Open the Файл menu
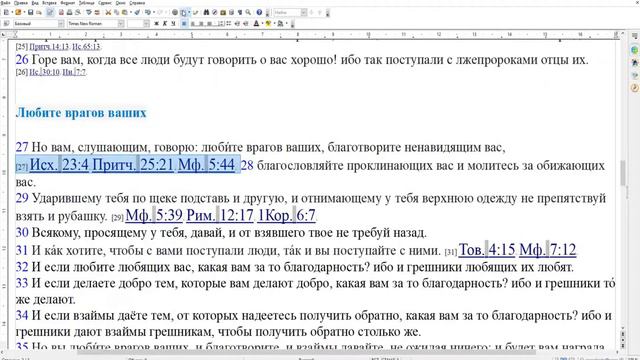Screen dimensions: 640x360 [x=5, y=3]
